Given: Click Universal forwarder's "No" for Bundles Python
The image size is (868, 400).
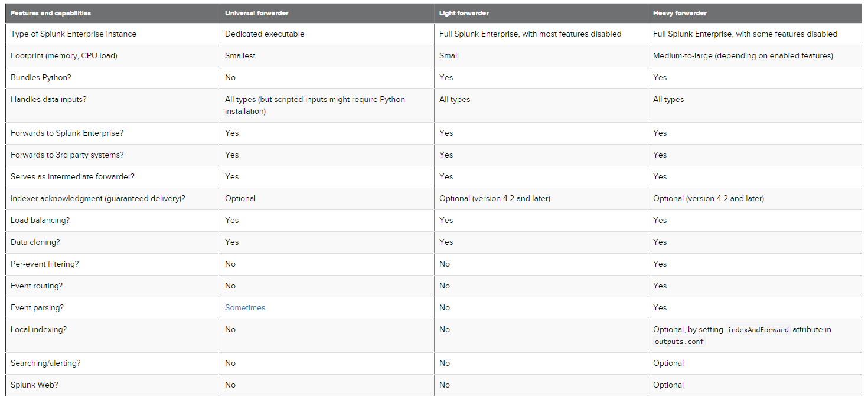Looking at the screenshot, I should (230, 77).
